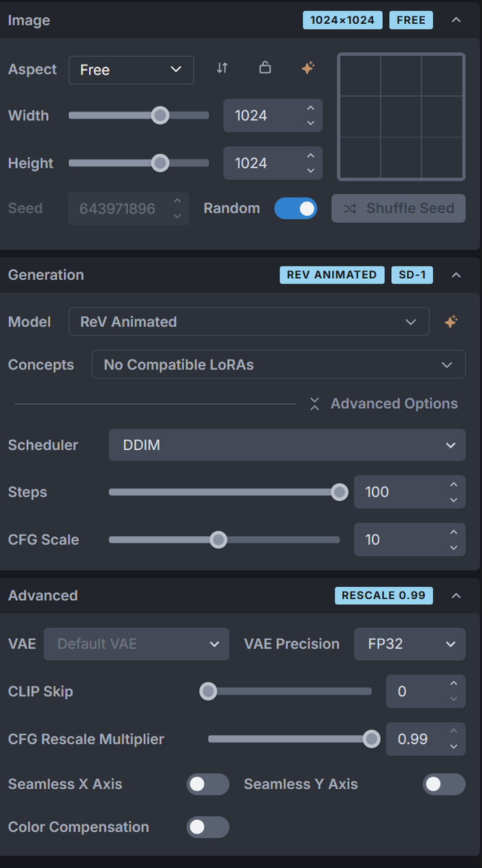Click the lock aspect ratio icon
482x868 pixels.
coord(265,68)
